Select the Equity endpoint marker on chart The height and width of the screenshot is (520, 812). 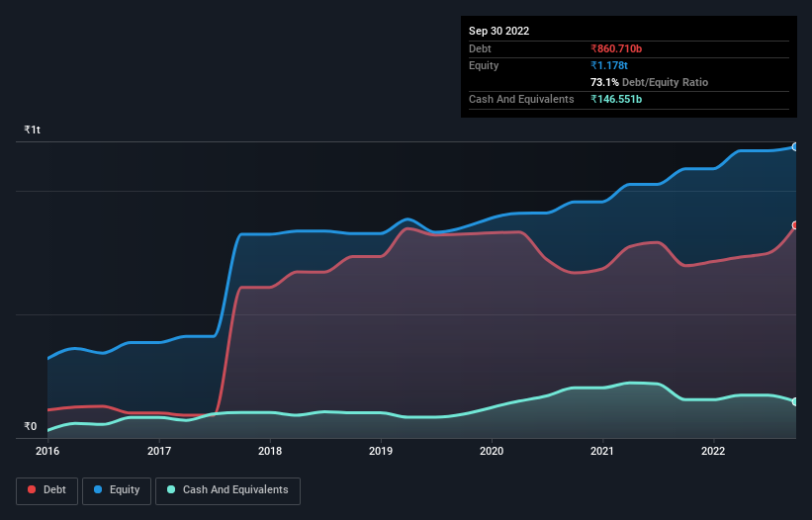coord(795,147)
